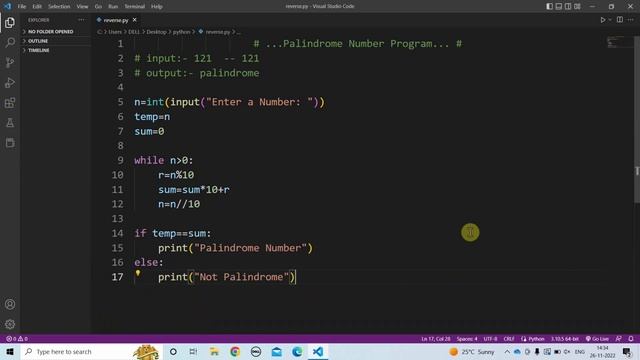
Task: Toggle bottom Panel visibility
Action: [x=559, y=6]
